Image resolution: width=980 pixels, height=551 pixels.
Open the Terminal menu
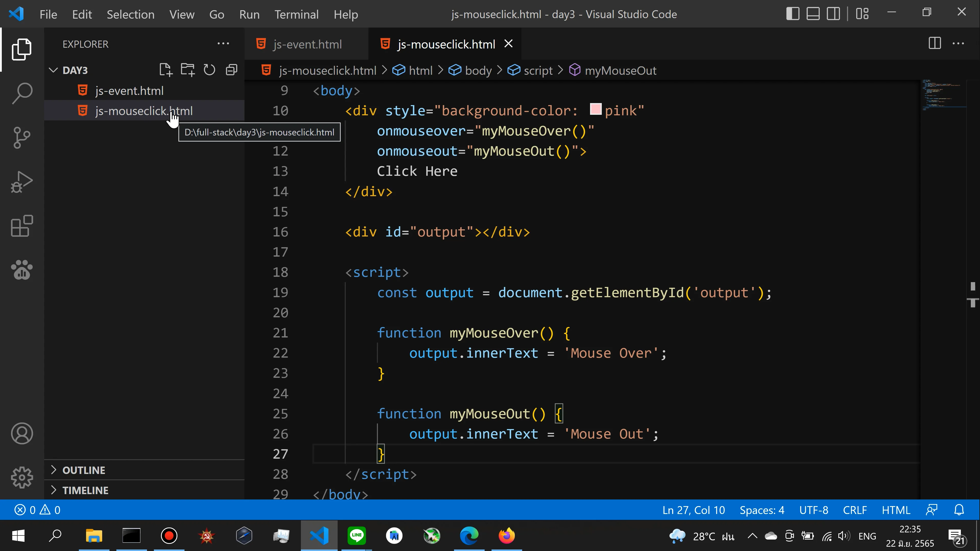click(296, 14)
